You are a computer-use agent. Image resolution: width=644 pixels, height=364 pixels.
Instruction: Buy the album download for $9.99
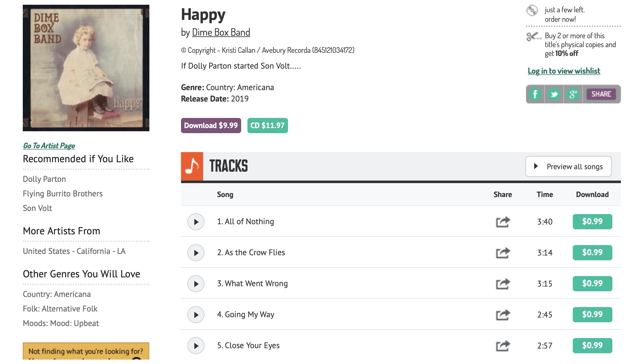point(211,126)
